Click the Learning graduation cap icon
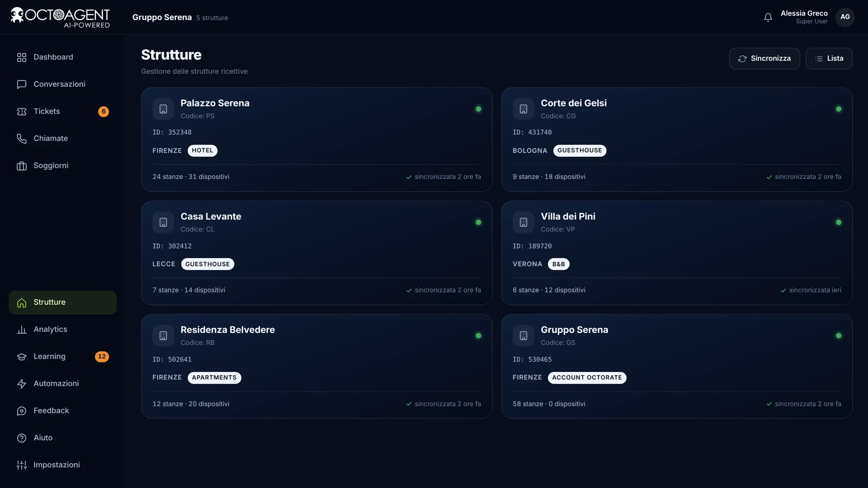The height and width of the screenshot is (488, 868). [x=22, y=357]
